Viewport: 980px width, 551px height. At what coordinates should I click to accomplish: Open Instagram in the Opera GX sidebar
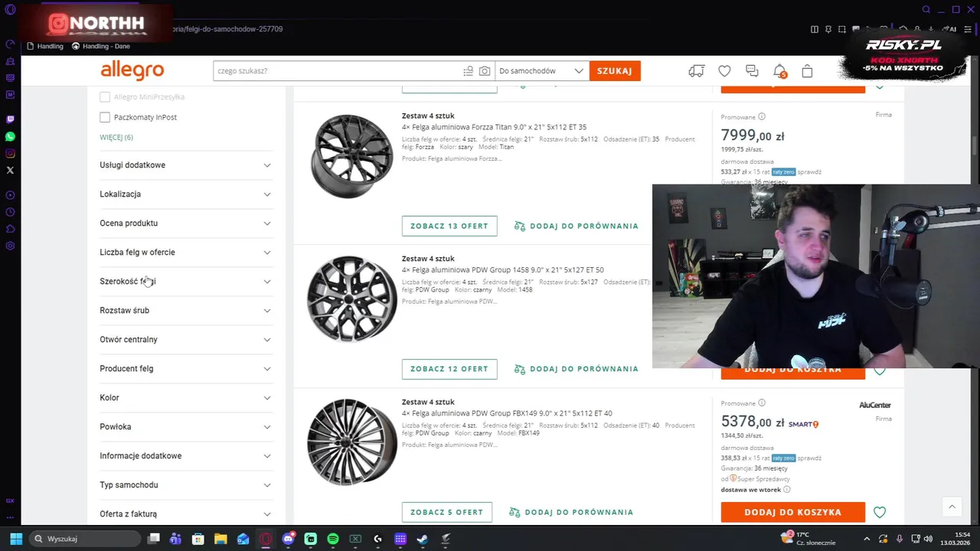(10, 153)
